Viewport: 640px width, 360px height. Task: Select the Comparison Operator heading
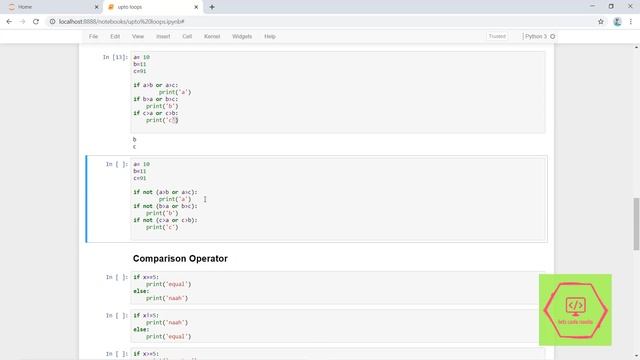click(180, 258)
